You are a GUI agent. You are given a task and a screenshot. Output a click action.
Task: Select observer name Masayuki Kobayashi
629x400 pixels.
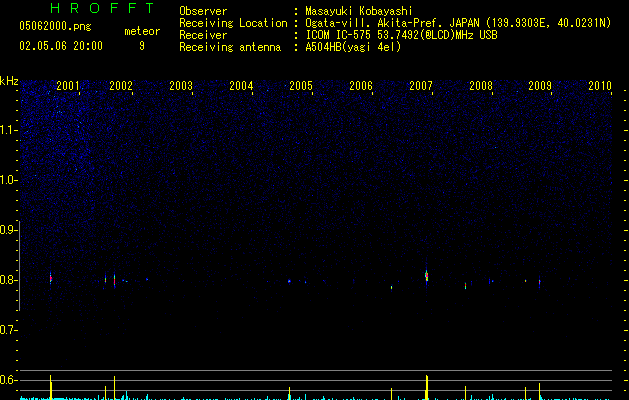click(359, 11)
